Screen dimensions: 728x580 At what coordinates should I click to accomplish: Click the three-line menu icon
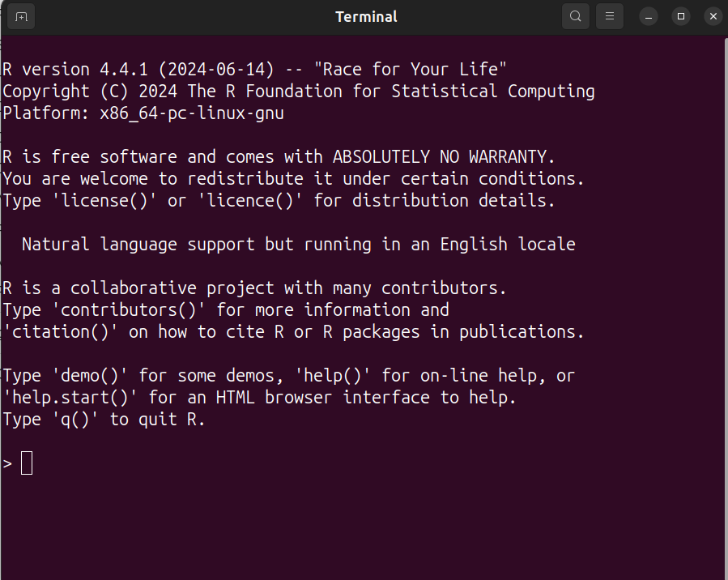click(x=609, y=16)
